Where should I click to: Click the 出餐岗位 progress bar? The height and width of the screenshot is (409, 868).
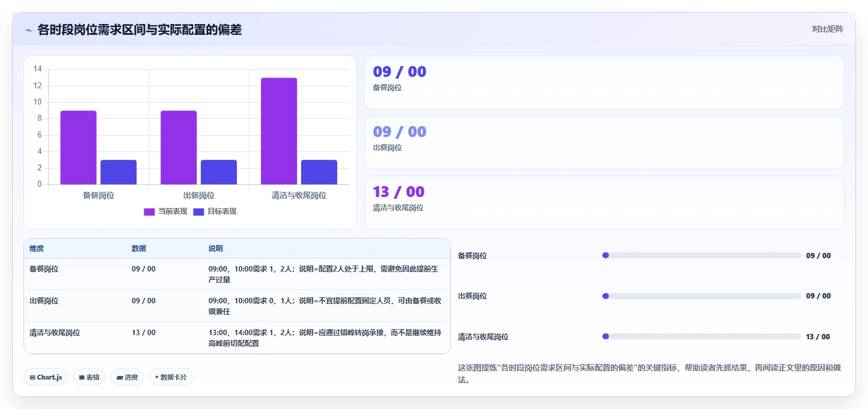point(701,296)
